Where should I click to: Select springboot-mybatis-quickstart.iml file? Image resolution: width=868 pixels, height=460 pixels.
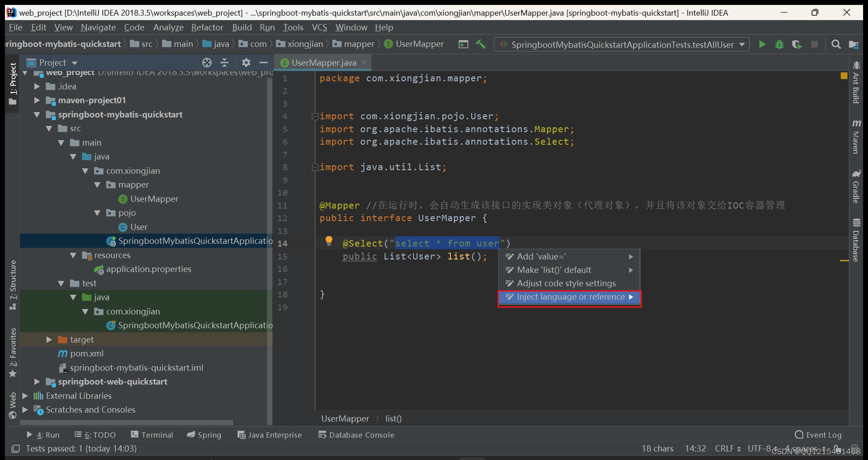136,368
